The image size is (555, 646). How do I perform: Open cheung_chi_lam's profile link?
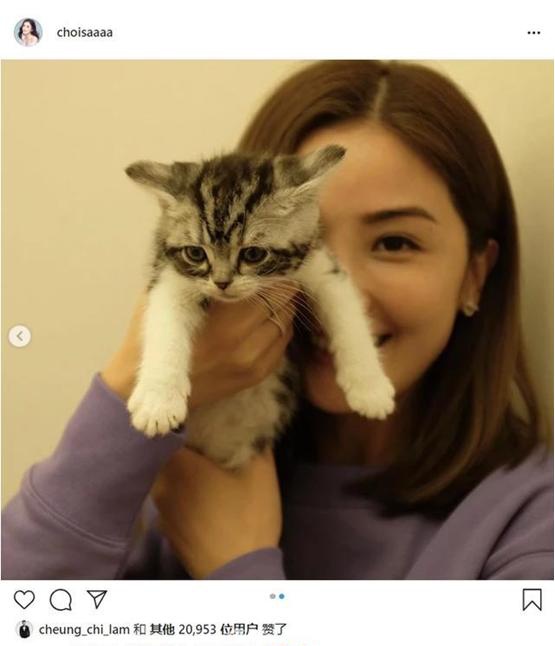click(84, 630)
